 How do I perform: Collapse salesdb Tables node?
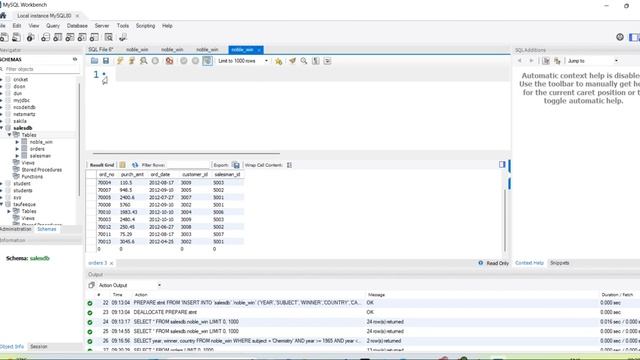tap(9, 135)
